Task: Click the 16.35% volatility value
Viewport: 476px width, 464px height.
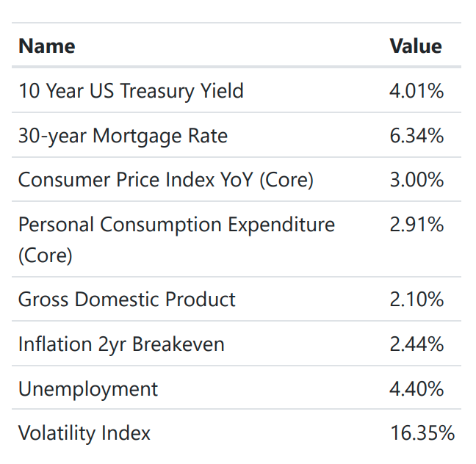Action: [x=422, y=432]
